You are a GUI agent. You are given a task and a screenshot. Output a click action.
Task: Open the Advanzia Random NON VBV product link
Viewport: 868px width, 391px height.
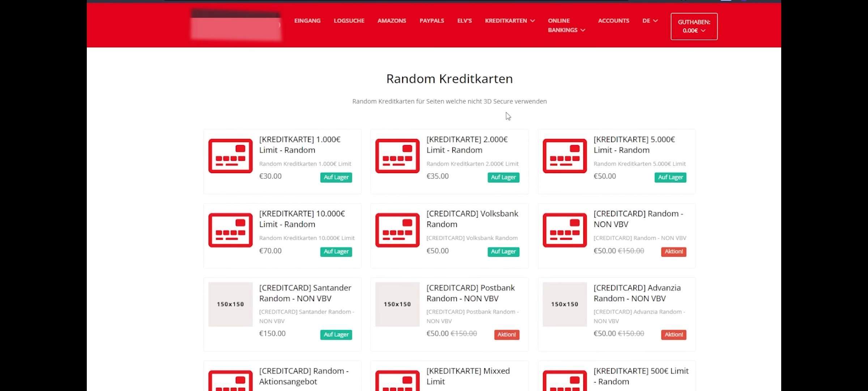click(x=637, y=293)
